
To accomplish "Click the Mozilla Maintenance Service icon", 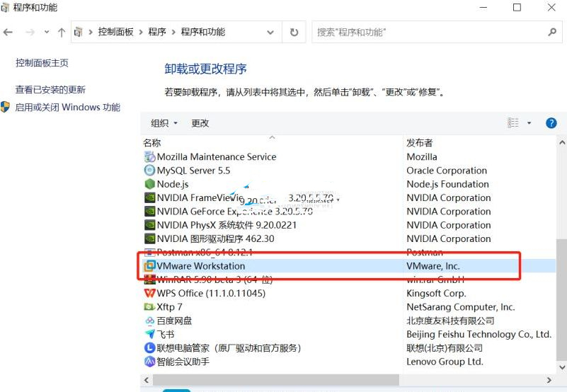I will click(149, 156).
